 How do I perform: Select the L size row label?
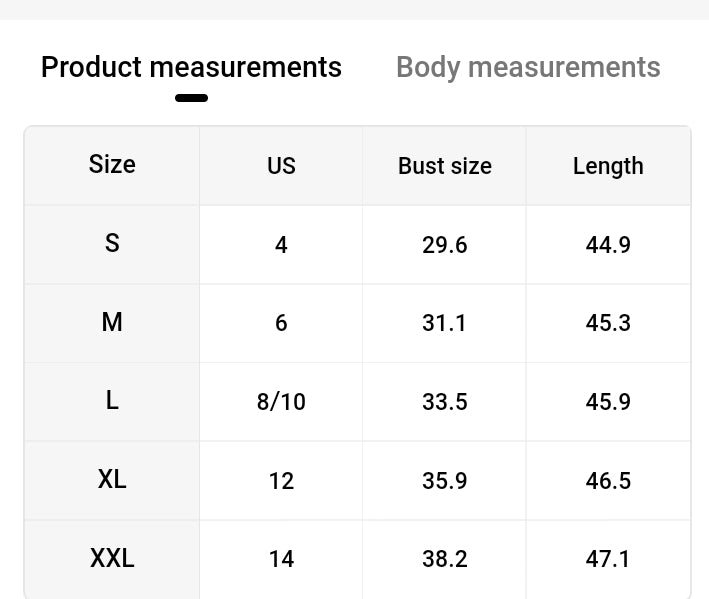[x=112, y=401]
